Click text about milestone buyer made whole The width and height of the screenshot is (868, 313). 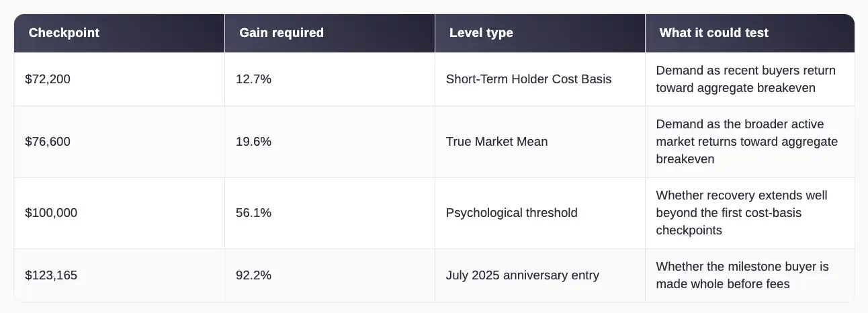tap(742, 275)
